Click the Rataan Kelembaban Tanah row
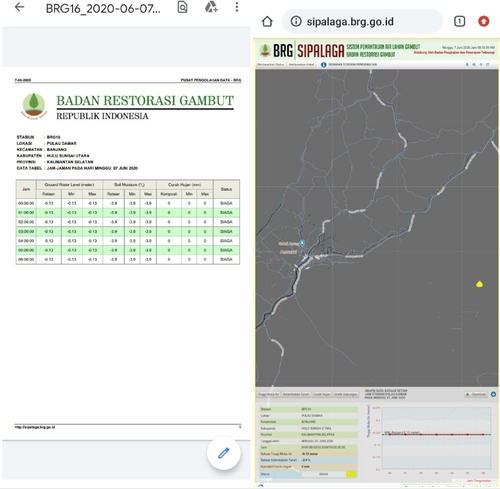 308,460
